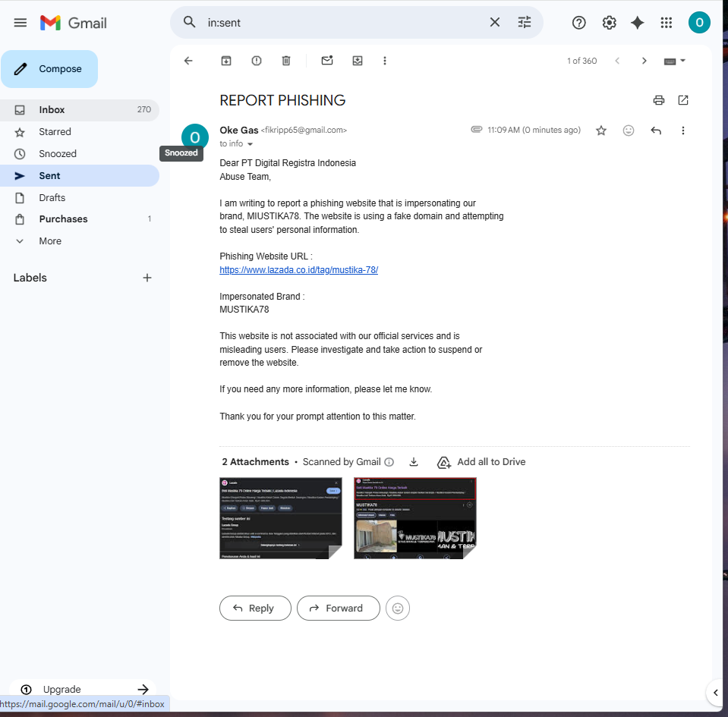The width and height of the screenshot is (728, 717).
Task: Open Gmail settings gear
Action: pyautogui.click(x=609, y=23)
